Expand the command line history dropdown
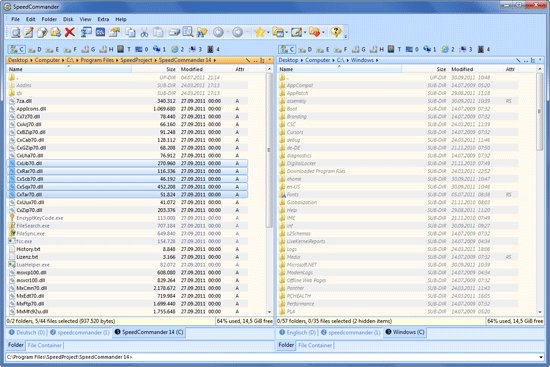Viewport: 550px width, 367px height. pyautogui.click(x=541, y=357)
